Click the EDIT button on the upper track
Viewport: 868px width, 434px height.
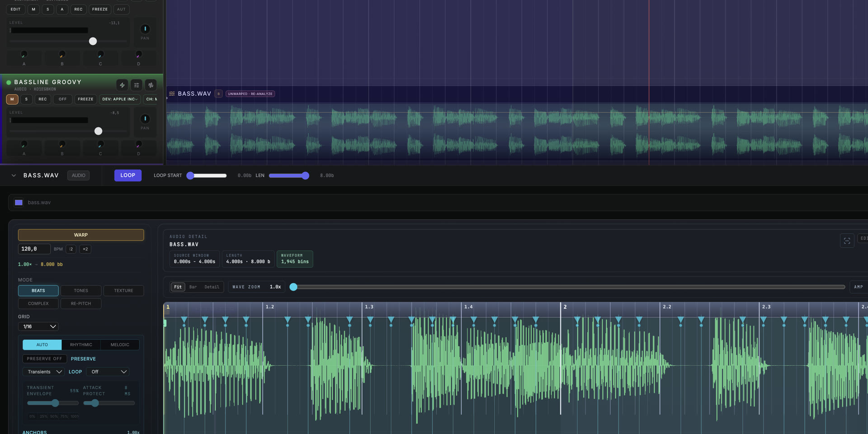click(x=16, y=9)
